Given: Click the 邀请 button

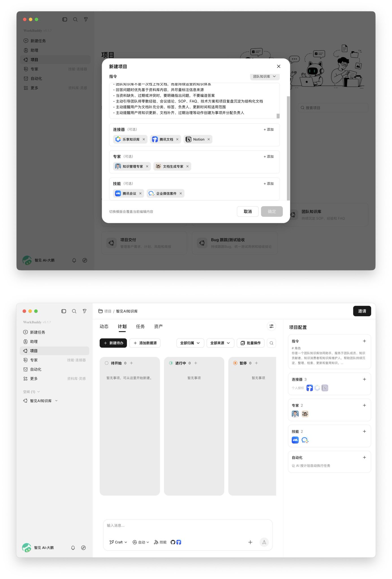Looking at the screenshot, I should pyautogui.click(x=362, y=311).
